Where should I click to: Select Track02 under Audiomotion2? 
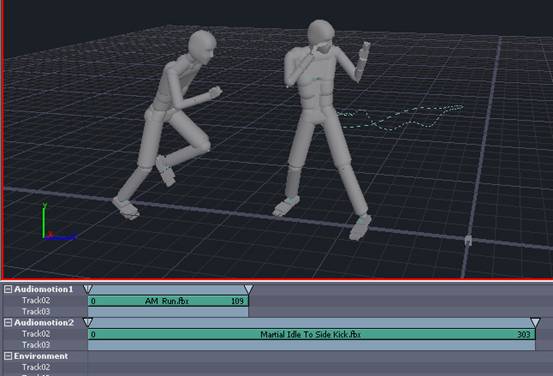[36, 334]
